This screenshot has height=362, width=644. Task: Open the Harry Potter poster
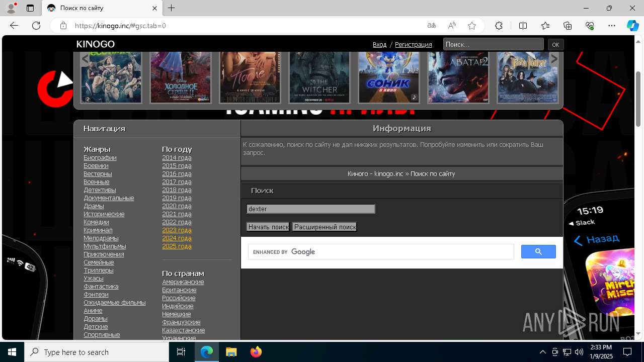point(528,77)
